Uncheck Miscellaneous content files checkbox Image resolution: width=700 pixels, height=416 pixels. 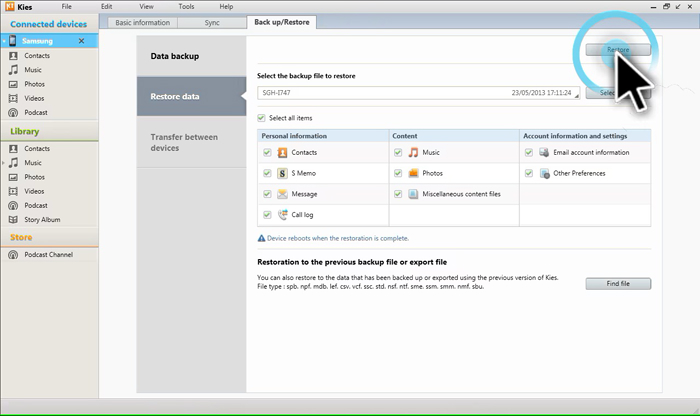pyautogui.click(x=398, y=194)
